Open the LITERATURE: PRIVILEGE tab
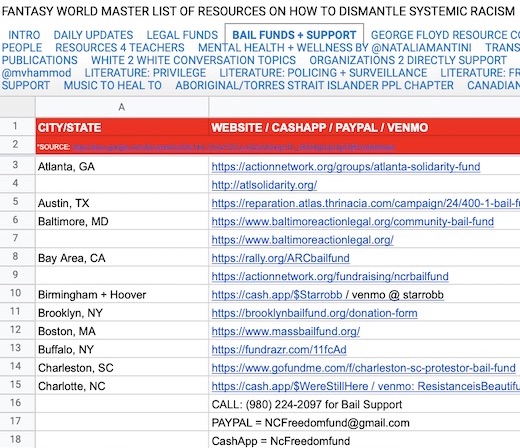 click(145, 73)
